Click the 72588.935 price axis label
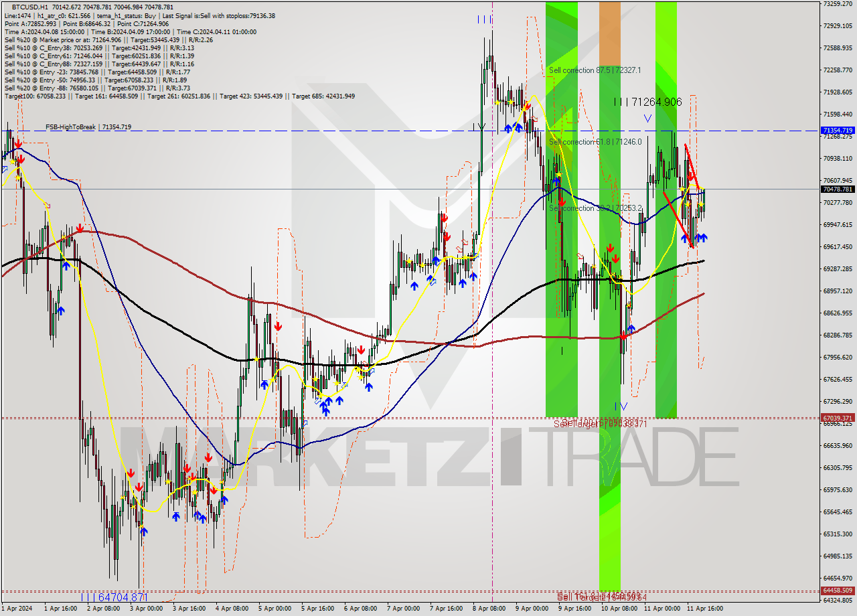 [838, 48]
